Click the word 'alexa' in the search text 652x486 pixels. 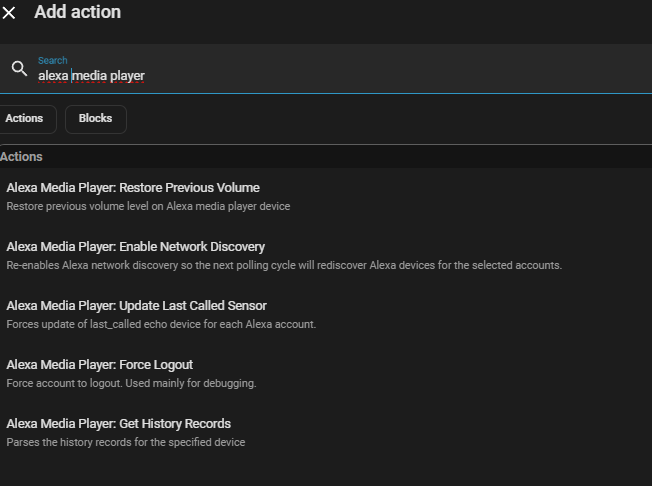tap(53, 76)
